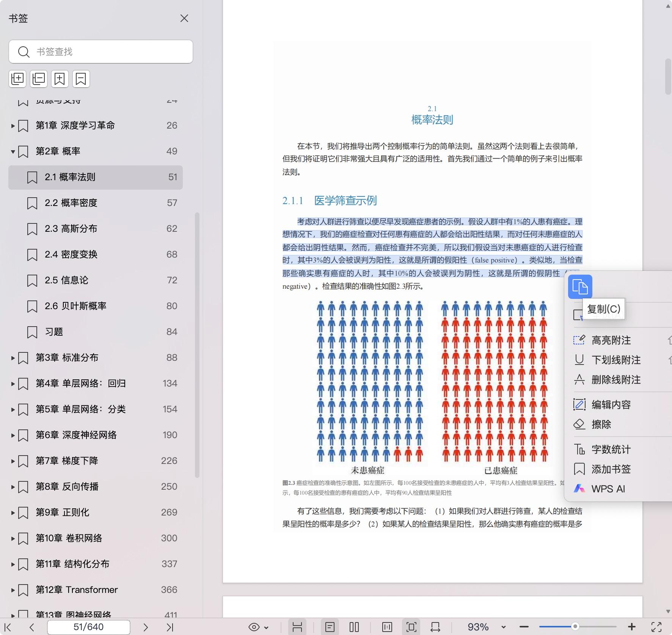Toggle two-page view mode
The height and width of the screenshot is (635, 672).
pos(354,627)
